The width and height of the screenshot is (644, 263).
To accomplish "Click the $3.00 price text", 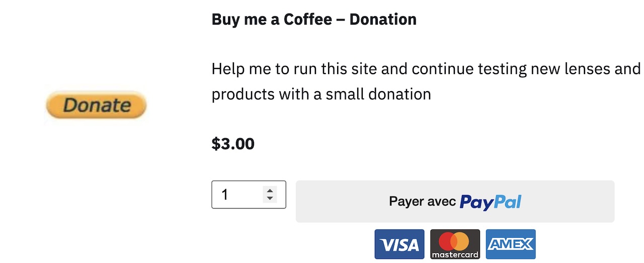I will point(233,144).
